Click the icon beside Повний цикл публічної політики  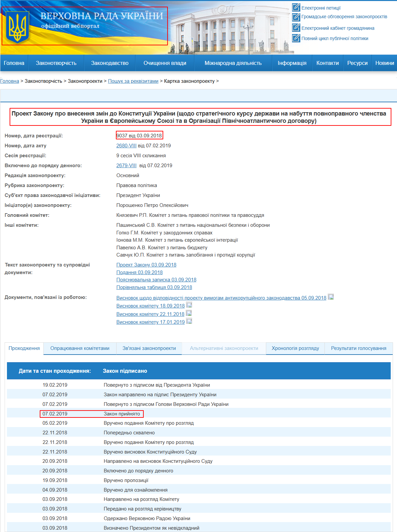(x=296, y=38)
